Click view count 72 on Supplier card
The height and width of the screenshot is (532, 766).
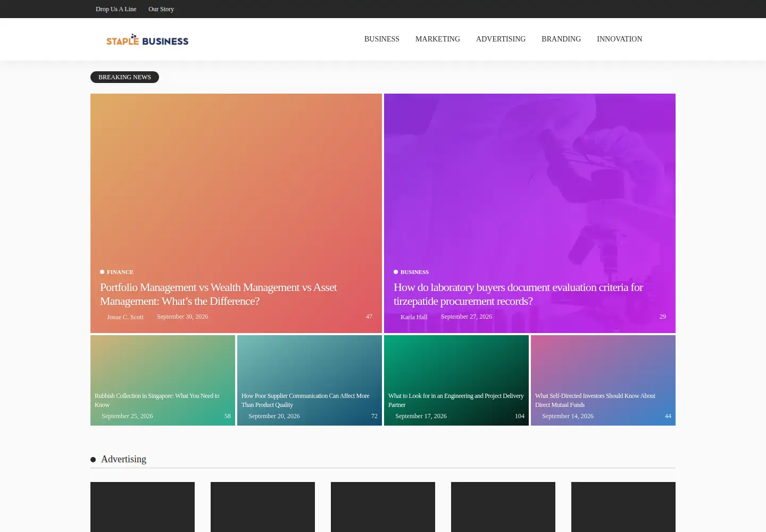click(374, 416)
